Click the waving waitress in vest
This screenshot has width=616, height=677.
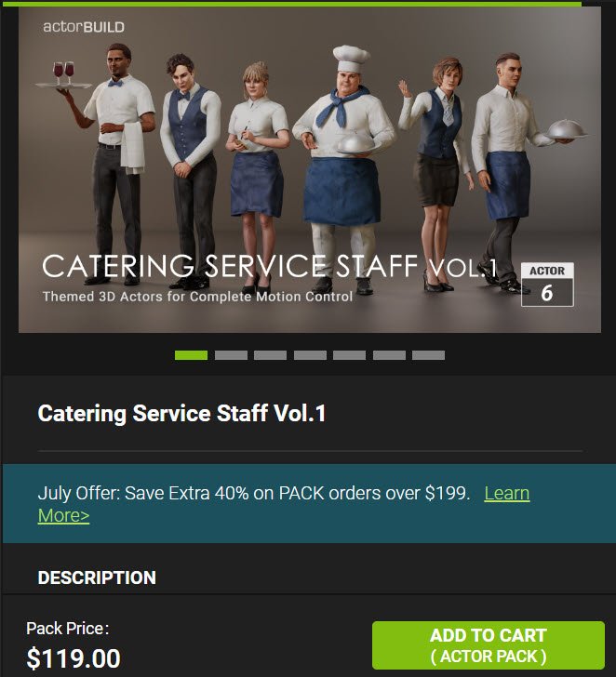pyautogui.click(x=436, y=173)
